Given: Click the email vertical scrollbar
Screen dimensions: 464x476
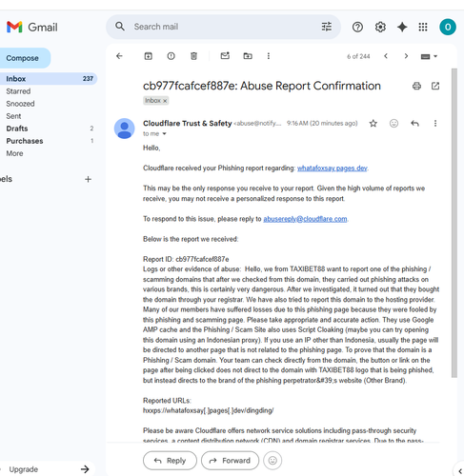Looking at the screenshot, I should coord(454,223).
